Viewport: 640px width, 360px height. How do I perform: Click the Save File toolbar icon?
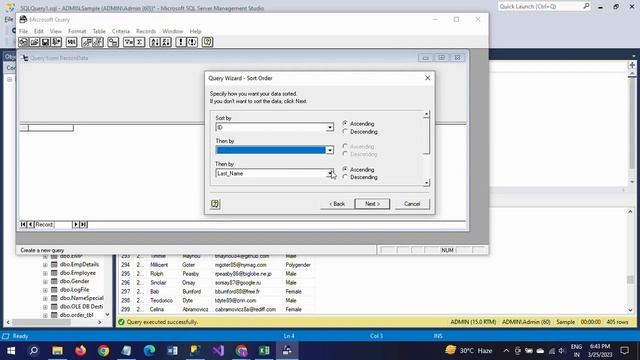coord(45,42)
